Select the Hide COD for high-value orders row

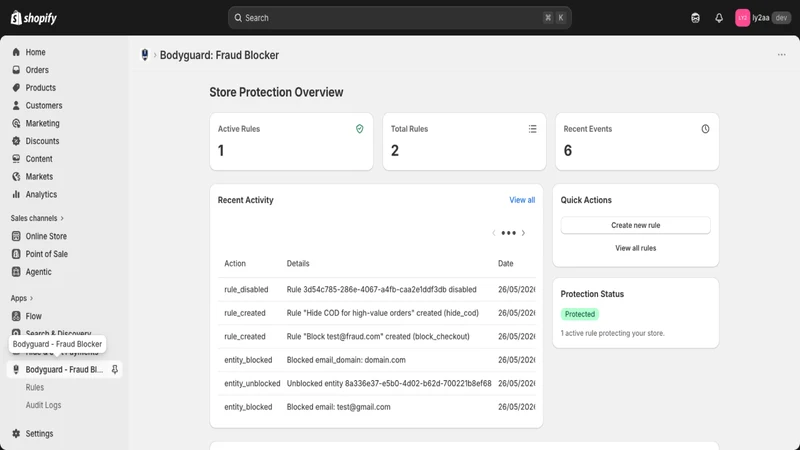point(377,313)
